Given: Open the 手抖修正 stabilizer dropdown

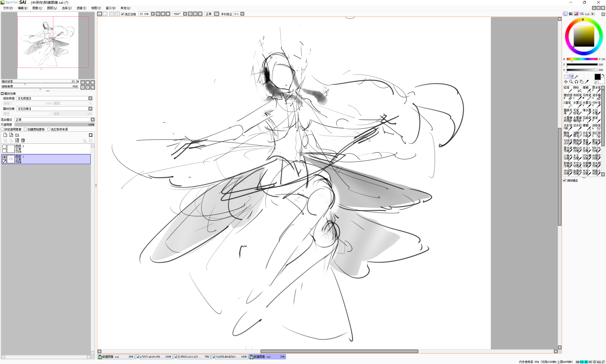Looking at the screenshot, I should click(x=242, y=14).
